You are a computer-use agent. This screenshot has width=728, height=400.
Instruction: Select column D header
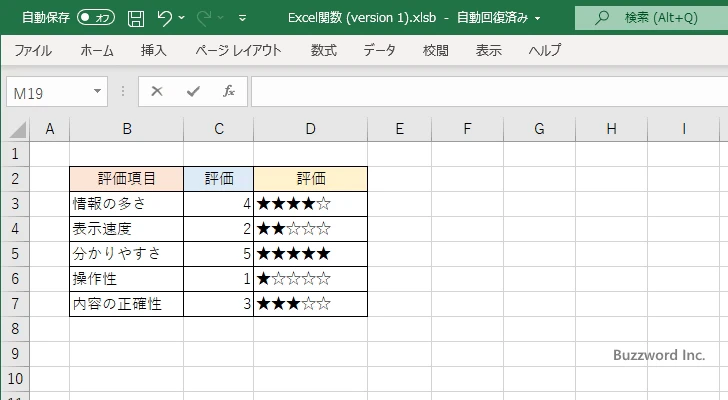[310, 129]
